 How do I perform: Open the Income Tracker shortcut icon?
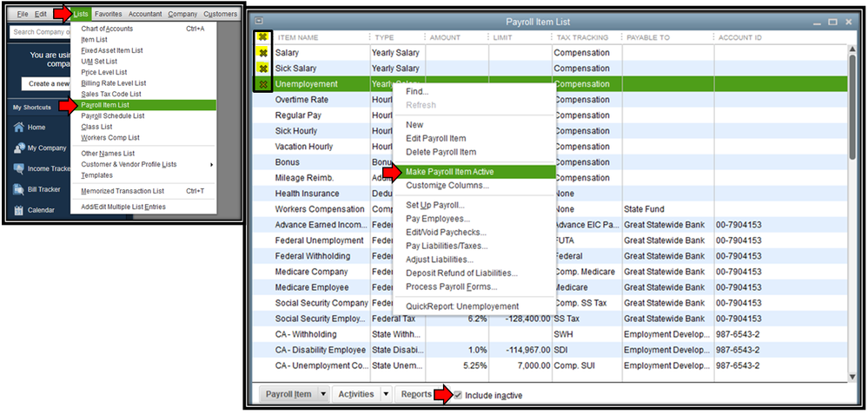[19, 168]
